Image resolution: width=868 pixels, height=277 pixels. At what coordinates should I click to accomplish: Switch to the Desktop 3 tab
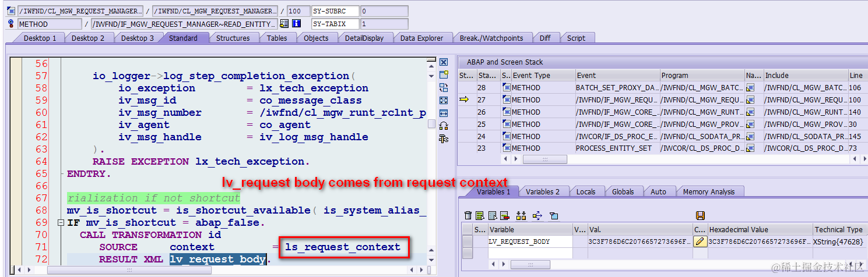[138, 38]
